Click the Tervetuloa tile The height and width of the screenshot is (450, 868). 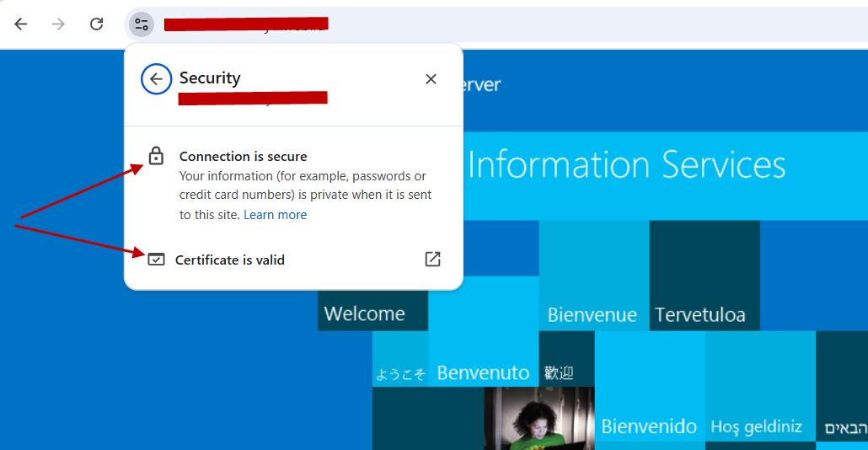click(x=705, y=276)
